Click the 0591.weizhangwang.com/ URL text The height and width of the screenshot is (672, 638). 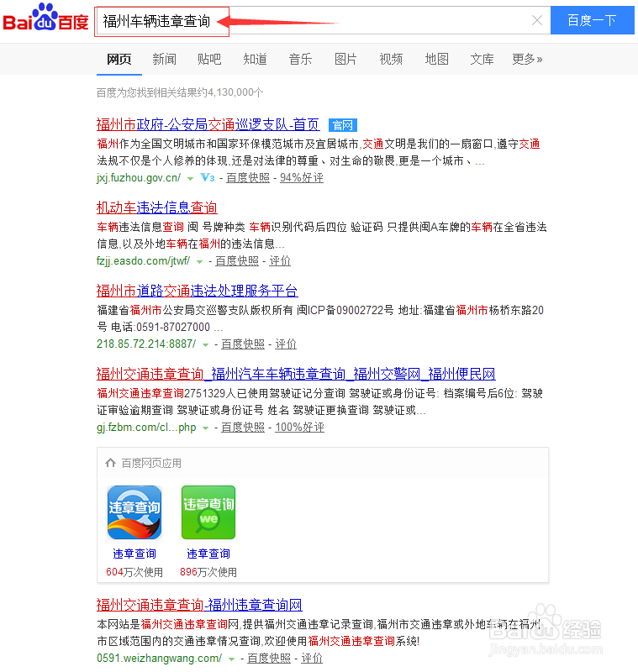(160, 659)
